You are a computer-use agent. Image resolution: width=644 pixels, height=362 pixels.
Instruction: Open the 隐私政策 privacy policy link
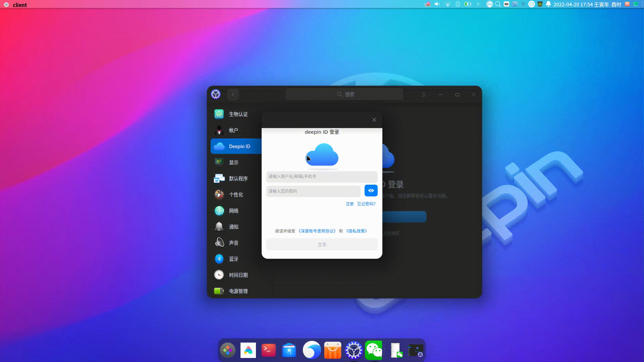pyautogui.click(x=357, y=231)
